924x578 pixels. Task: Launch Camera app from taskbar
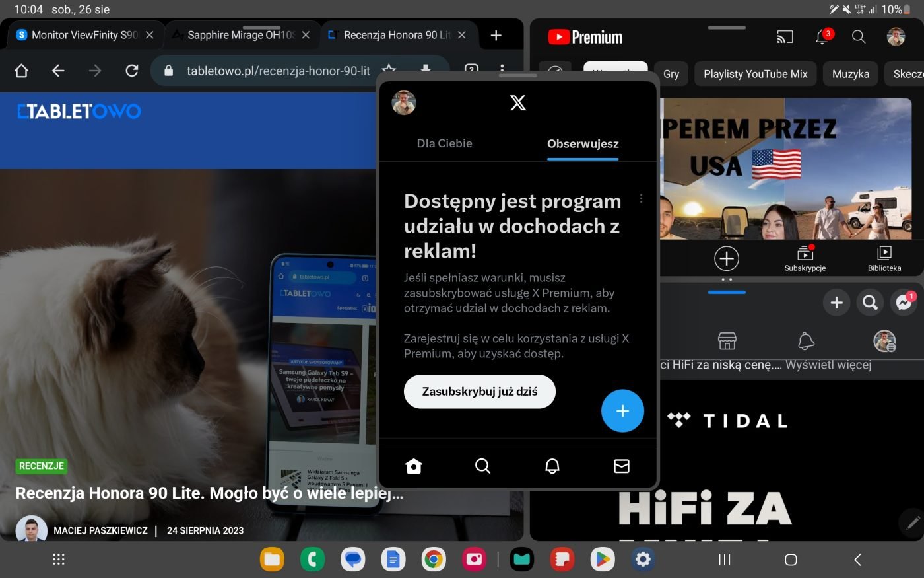474,560
